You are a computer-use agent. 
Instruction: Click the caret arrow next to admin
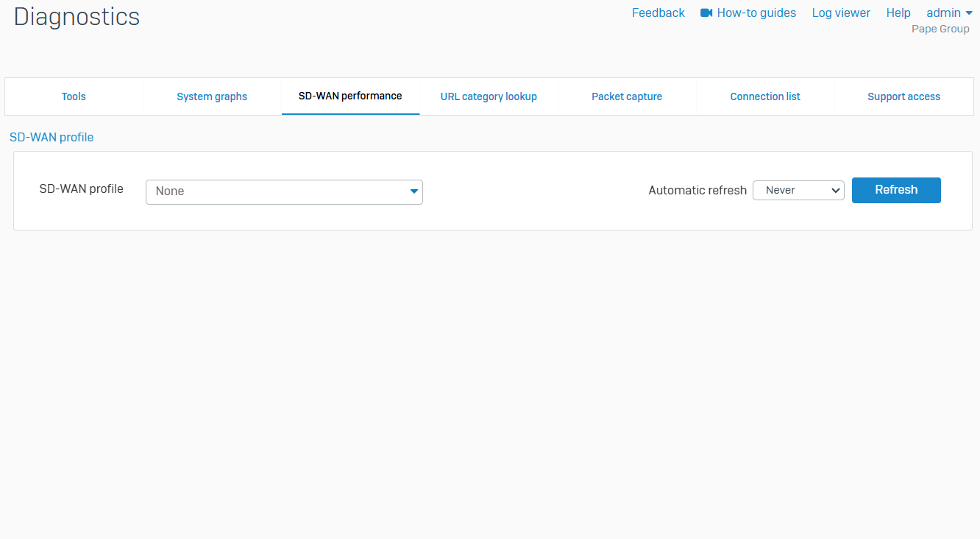pyautogui.click(x=969, y=13)
